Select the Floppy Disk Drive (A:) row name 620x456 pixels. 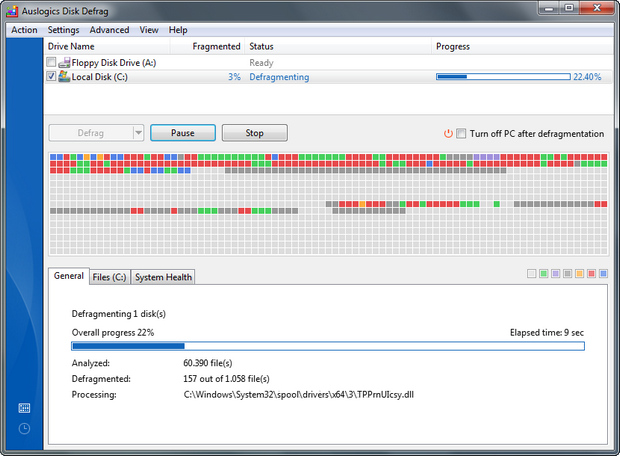114,63
